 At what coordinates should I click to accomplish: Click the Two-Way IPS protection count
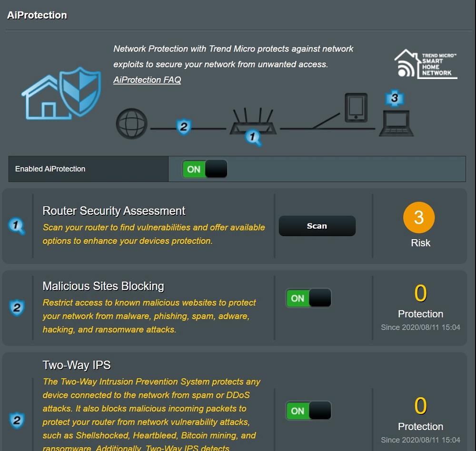pos(420,406)
